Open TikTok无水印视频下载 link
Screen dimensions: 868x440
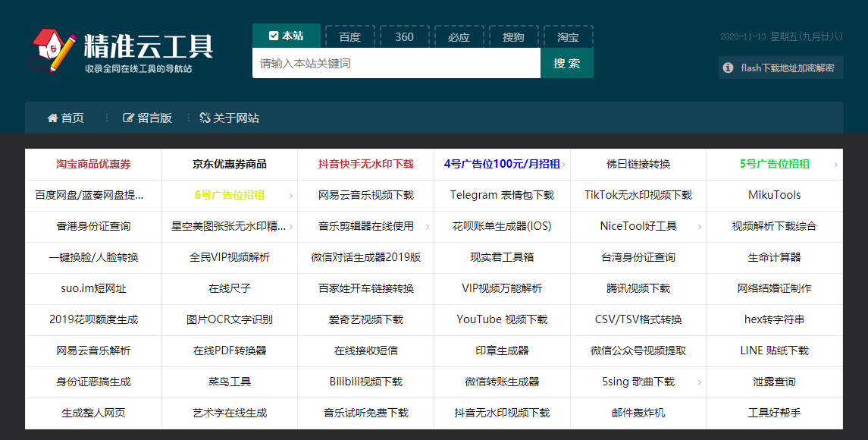pyautogui.click(x=638, y=195)
